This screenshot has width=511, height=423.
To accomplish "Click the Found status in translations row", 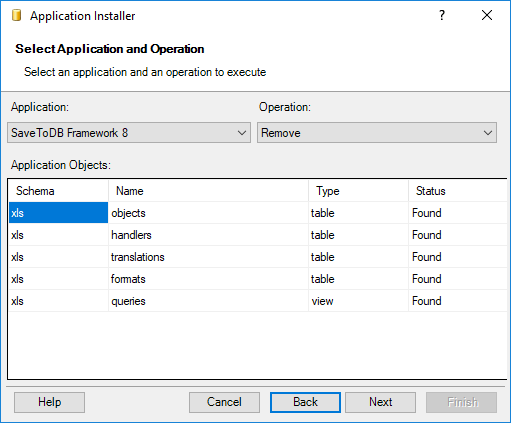I will [458, 257].
